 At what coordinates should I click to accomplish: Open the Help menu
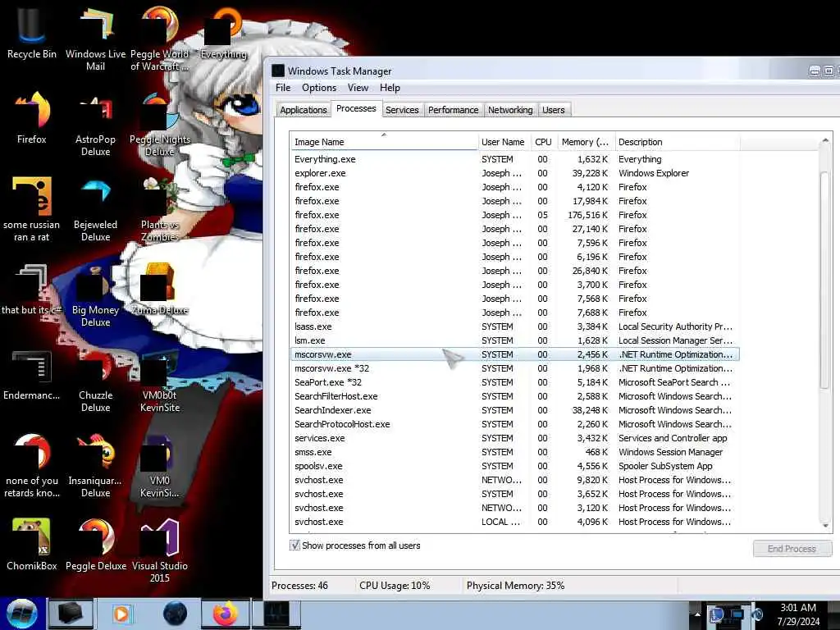(x=390, y=88)
